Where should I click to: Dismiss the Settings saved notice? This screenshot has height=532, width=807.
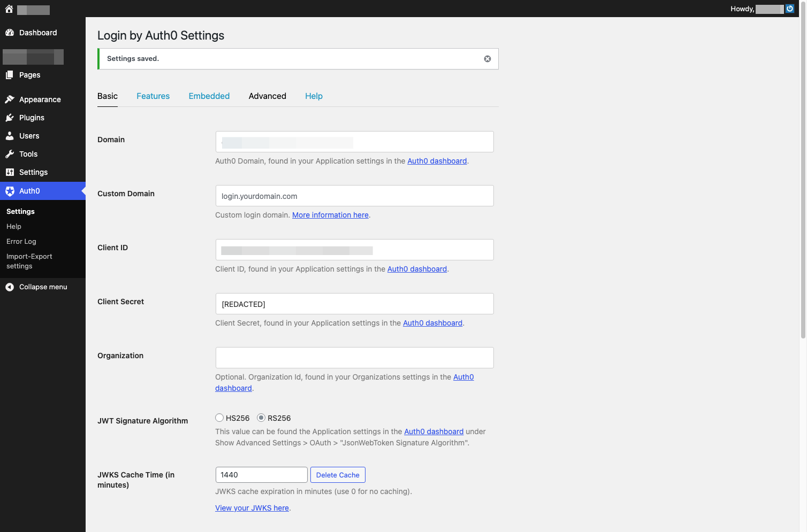(488, 59)
